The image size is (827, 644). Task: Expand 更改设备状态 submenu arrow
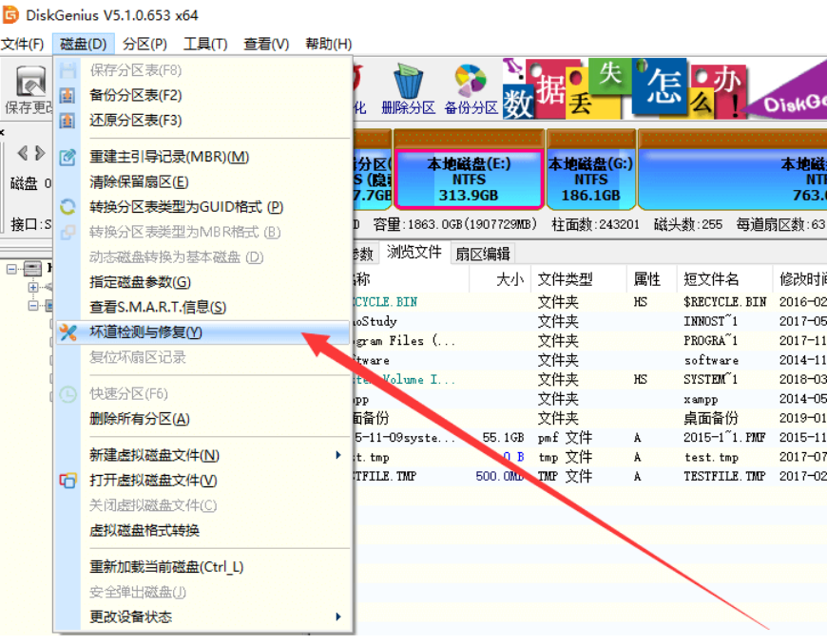click(338, 616)
